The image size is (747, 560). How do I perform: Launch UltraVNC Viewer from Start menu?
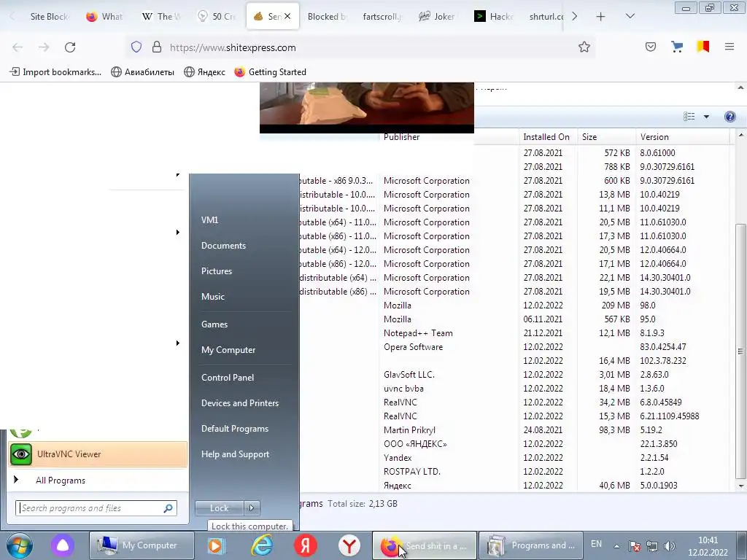click(x=98, y=454)
